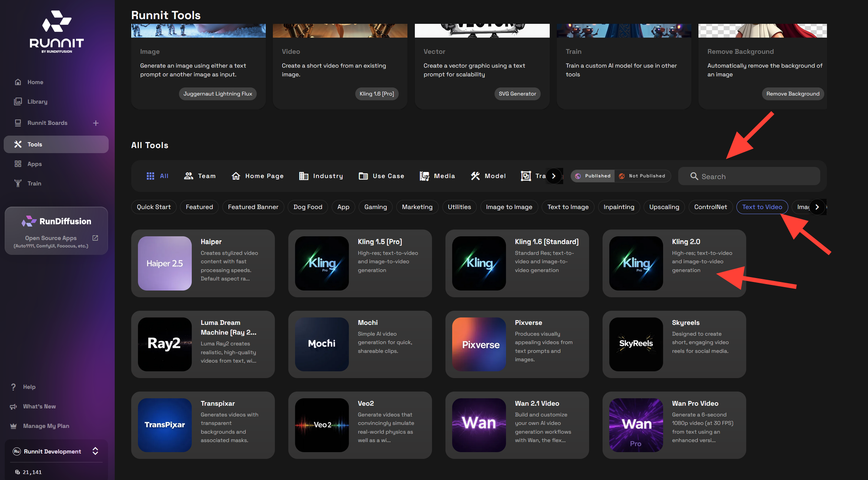Show more filter chips with the arrow

click(x=817, y=207)
